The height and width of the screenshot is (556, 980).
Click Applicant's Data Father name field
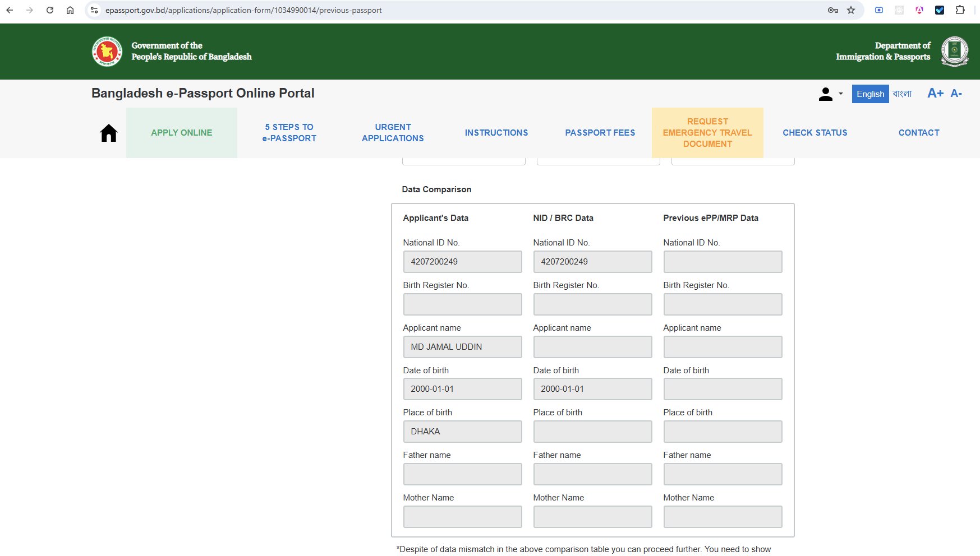[462, 474]
